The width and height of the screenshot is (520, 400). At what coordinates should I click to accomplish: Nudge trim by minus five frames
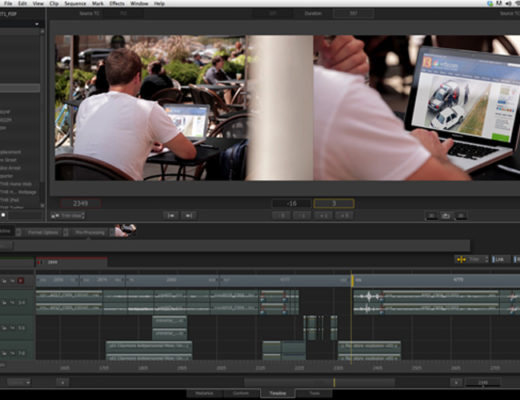pos(282,216)
